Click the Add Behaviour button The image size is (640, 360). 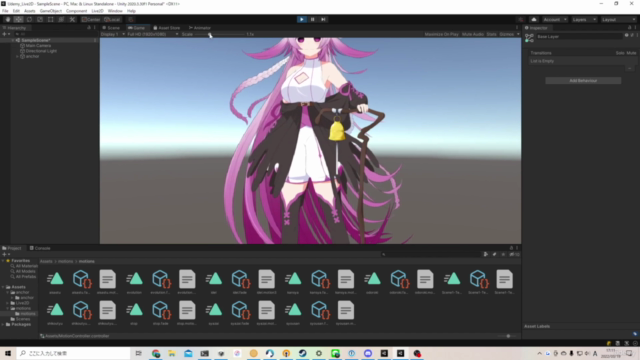pyautogui.click(x=583, y=81)
